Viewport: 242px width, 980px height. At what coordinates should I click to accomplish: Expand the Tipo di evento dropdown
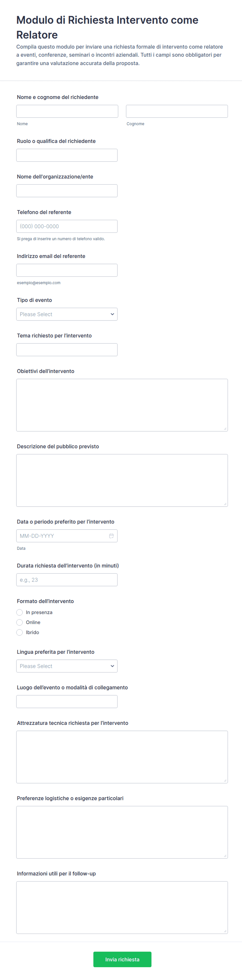(67, 314)
